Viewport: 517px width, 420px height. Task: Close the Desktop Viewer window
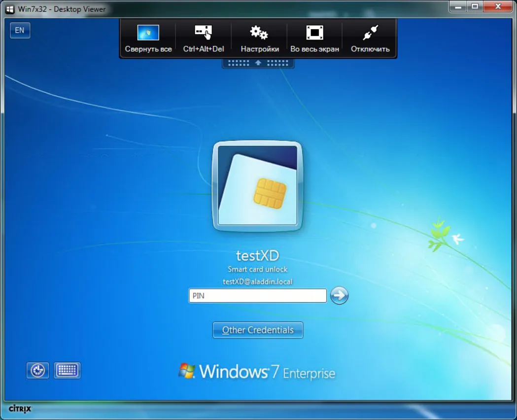coord(498,6)
